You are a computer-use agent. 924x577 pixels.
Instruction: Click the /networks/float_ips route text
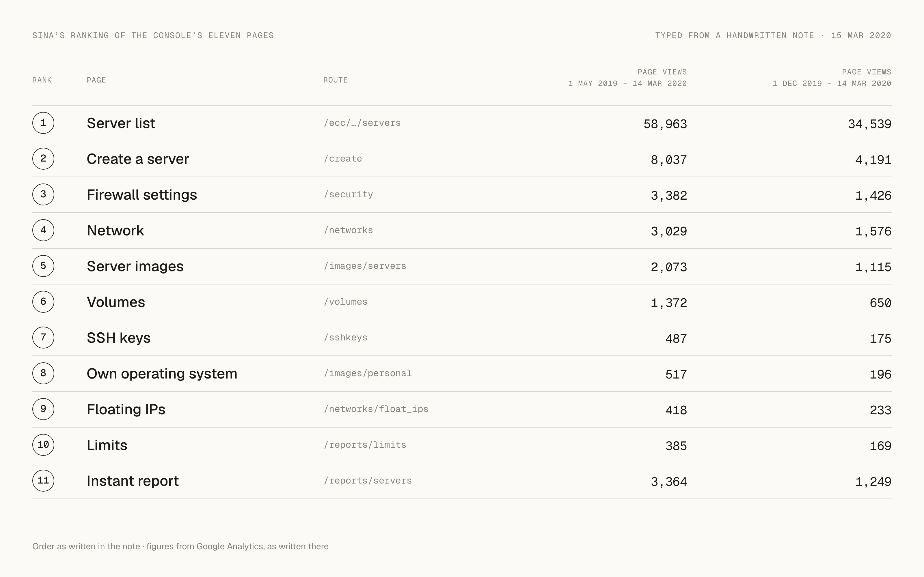(x=376, y=409)
